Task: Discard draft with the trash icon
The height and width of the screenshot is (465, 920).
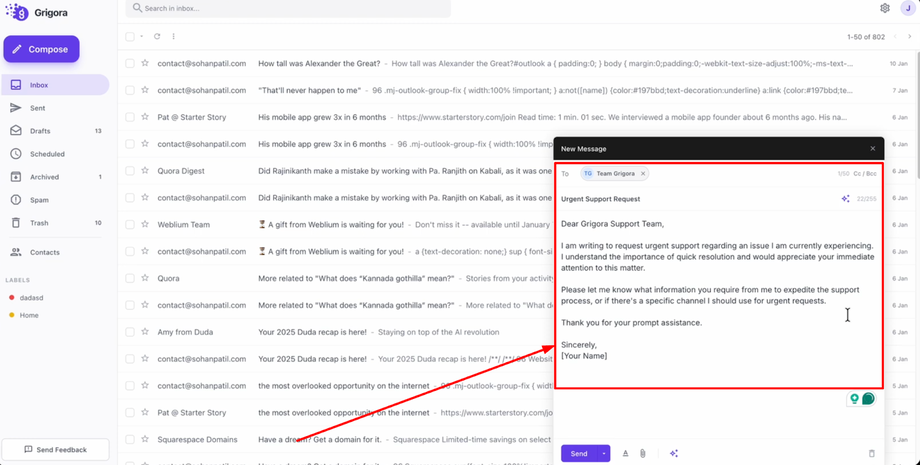Action: pyautogui.click(x=871, y=453)
